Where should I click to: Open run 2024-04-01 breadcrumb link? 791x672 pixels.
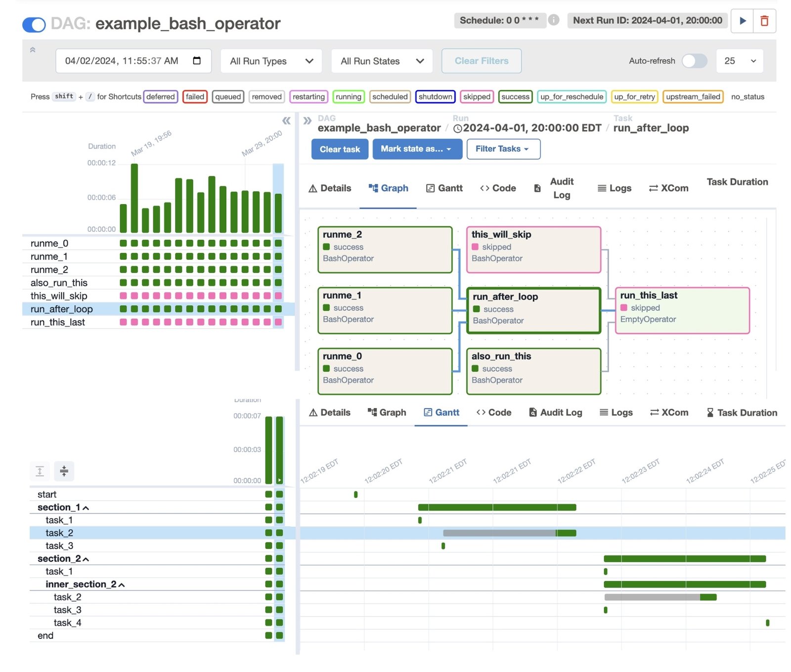(527, 128)
